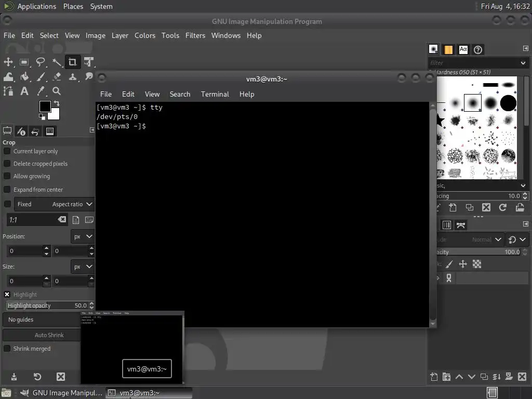532x399 pixels.
Task: Delete the selected brush
Action: [486, 207]
